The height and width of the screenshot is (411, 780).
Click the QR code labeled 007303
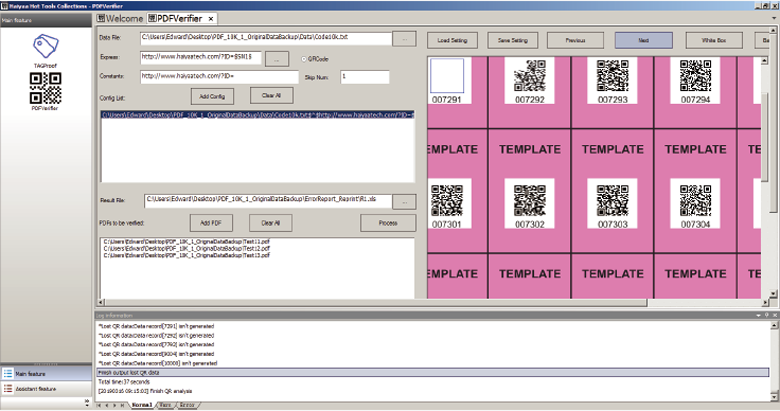click(613, 201)
